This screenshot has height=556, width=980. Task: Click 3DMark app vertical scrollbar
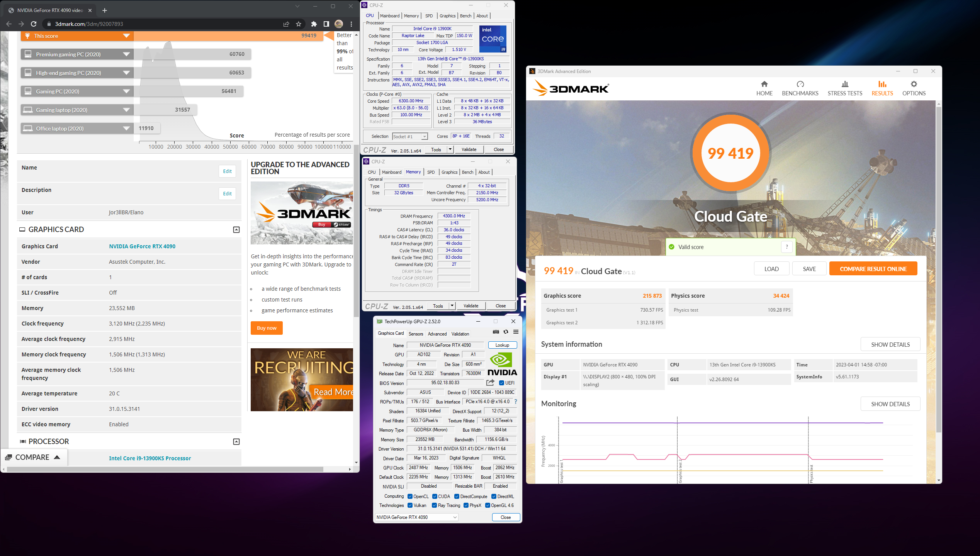coord(939,270)
